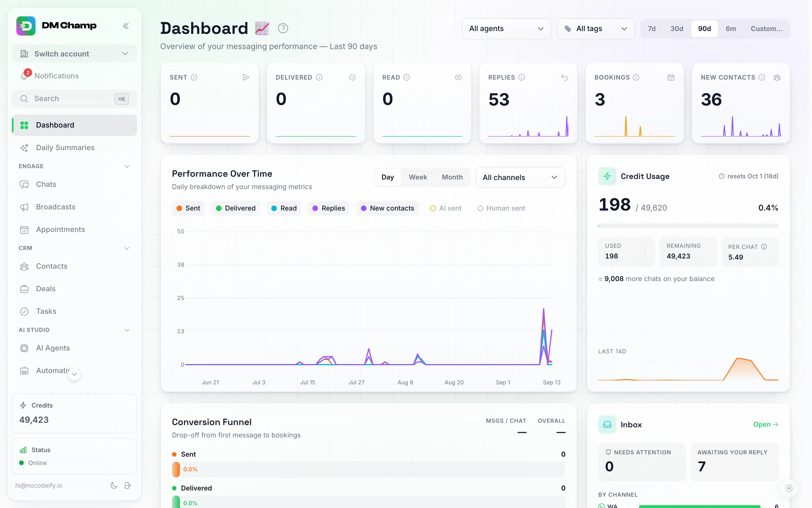This screenshot has height=508, width=812.
Task: Click the Inbox tray icon
Action: pyautogui.click(x=607, y=424)
